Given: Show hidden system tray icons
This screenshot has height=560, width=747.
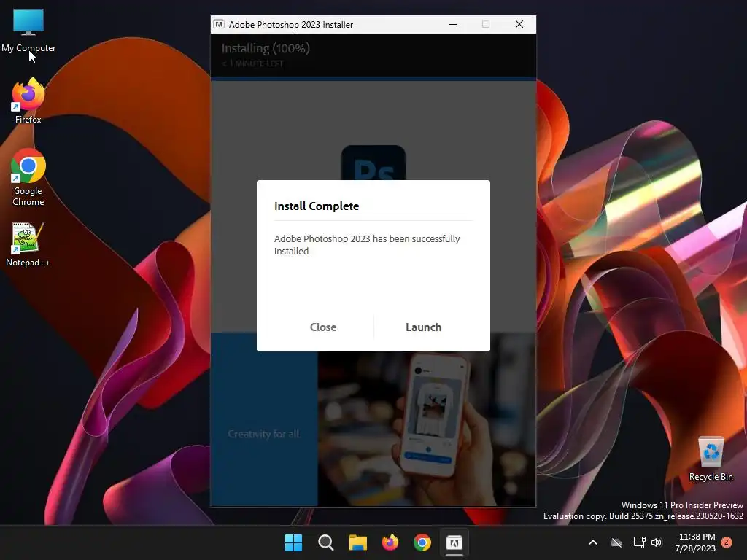Looking at the screenshot, I should point(593,542).
